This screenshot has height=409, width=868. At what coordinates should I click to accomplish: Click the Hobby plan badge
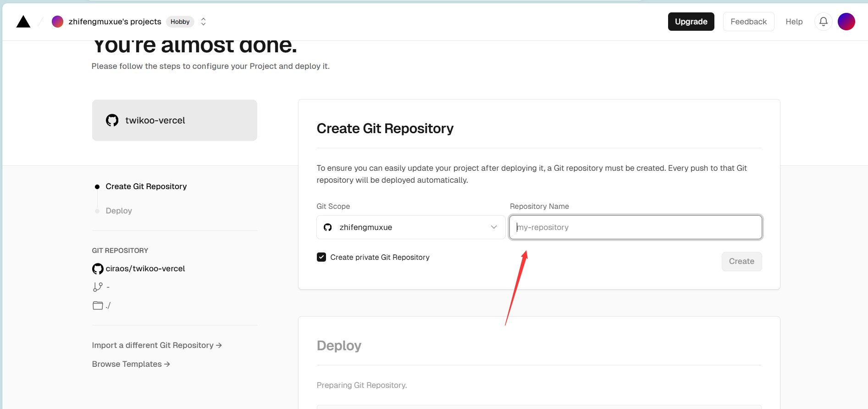[180, 22]
